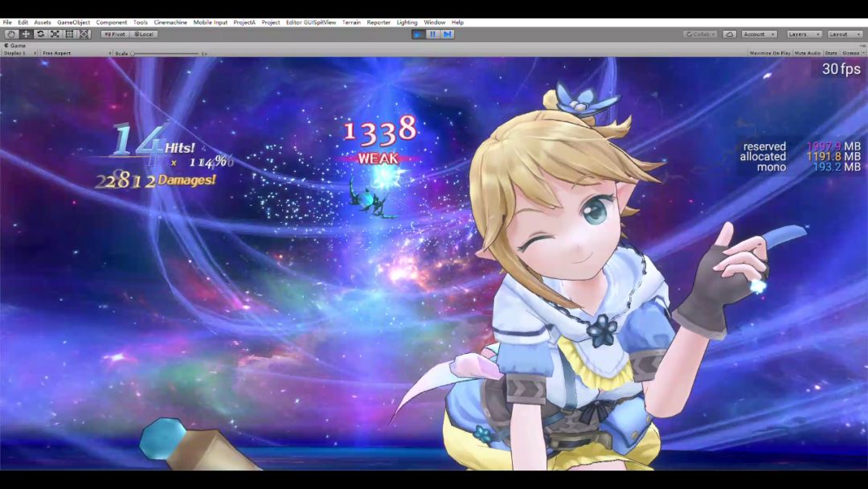Open the Edit menu
The width and height of the screenshot is (868, 489).
tap(23, 23)
